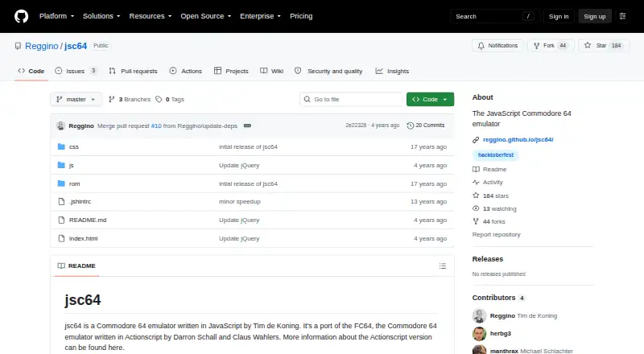Open the README.md file
The width and height of the screenshot is (644, 354).
[x=88, y=220]
